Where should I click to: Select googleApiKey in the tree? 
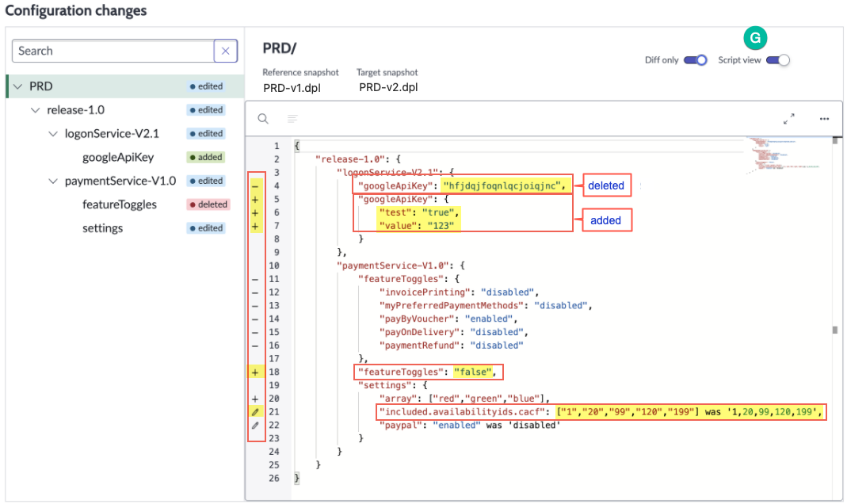click(118, 157)
